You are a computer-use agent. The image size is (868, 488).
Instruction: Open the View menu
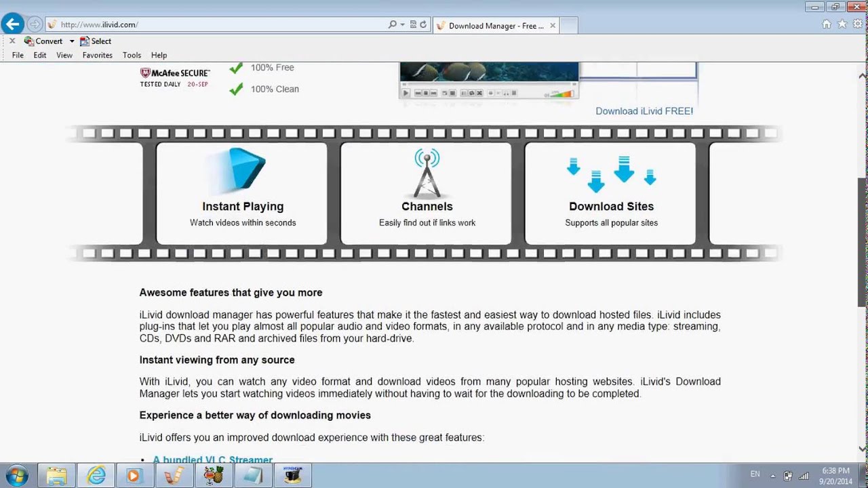(x=64, y=56)
